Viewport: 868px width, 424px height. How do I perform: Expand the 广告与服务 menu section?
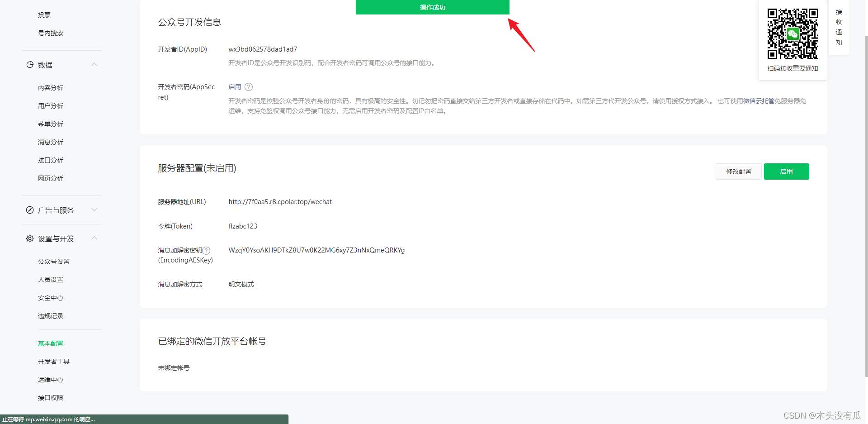click(94, 210)
